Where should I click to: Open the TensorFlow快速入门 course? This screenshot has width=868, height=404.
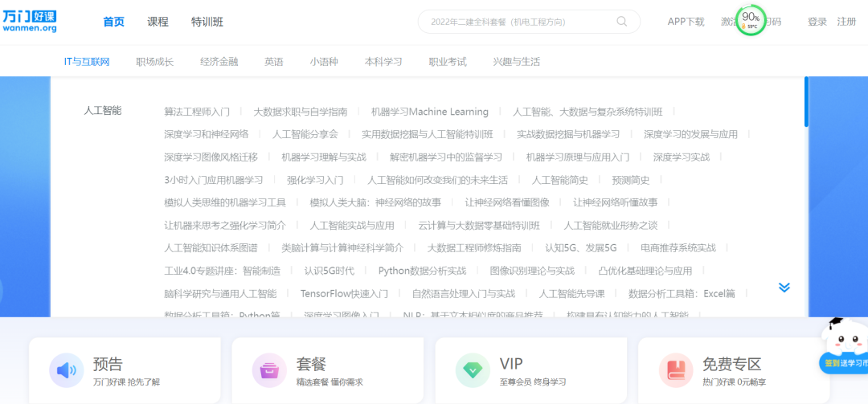click(x=344, y=293)
